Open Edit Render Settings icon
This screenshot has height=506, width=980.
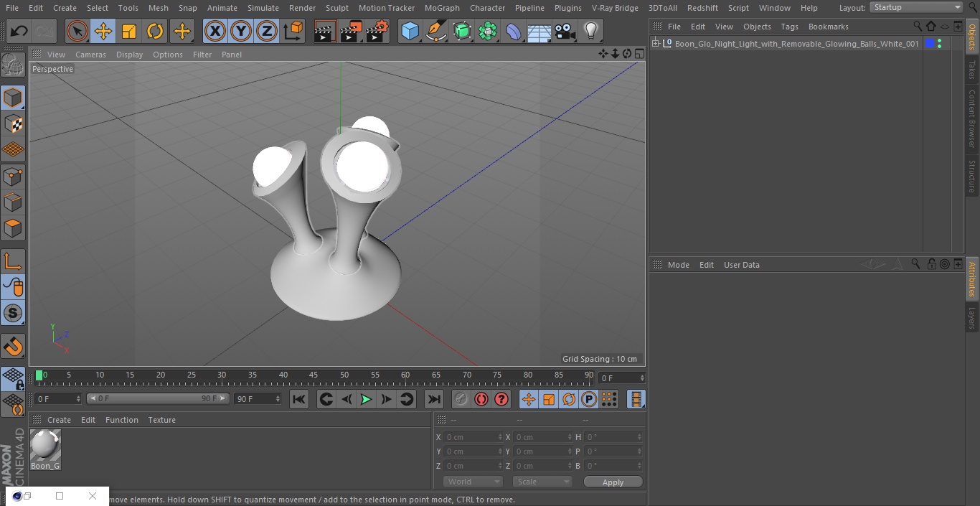377,32
